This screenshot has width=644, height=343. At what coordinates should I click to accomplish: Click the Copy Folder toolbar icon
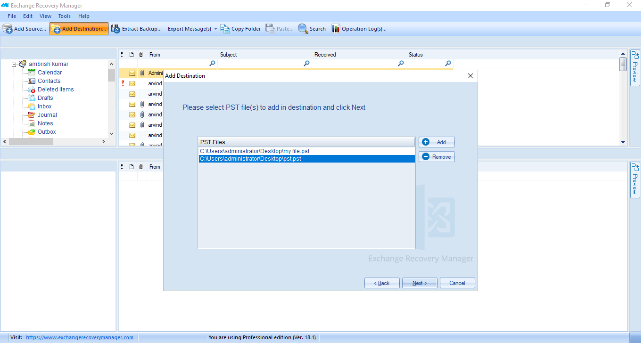[x=225, y=29]
